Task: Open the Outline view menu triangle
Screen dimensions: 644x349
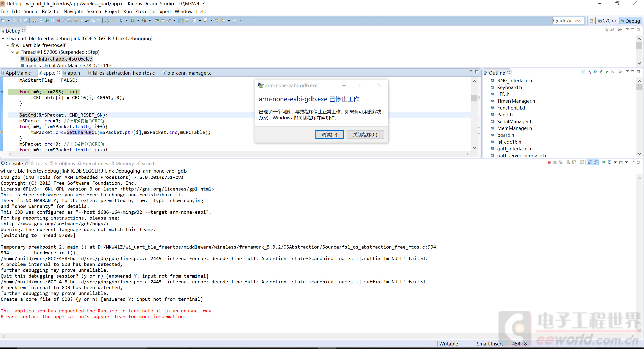Action: tap(628, 71)
